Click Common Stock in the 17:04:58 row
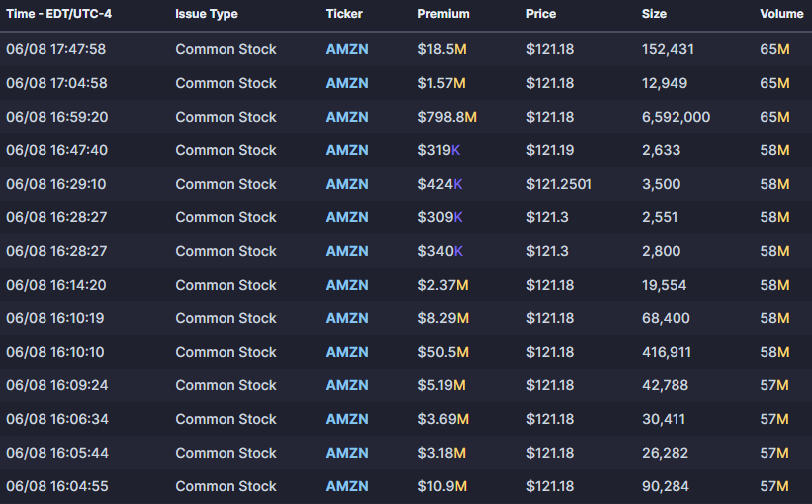 point(226,83)
